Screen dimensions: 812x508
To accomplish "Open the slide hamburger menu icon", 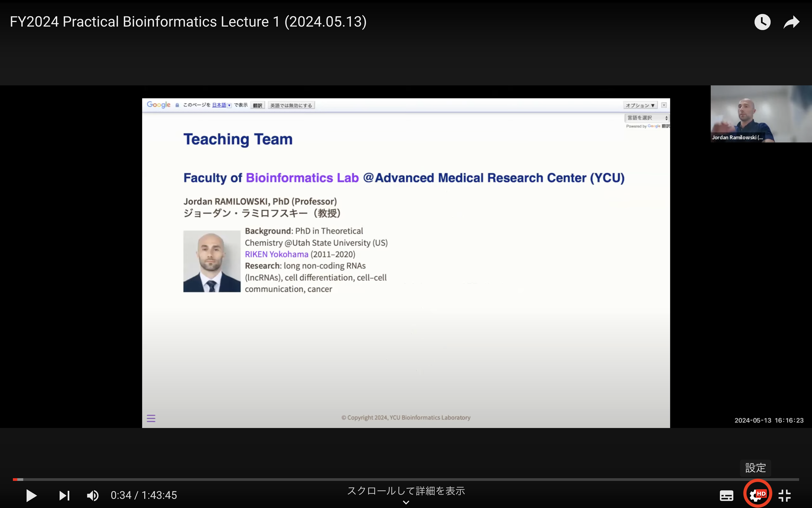I will (x=151, y=418).
